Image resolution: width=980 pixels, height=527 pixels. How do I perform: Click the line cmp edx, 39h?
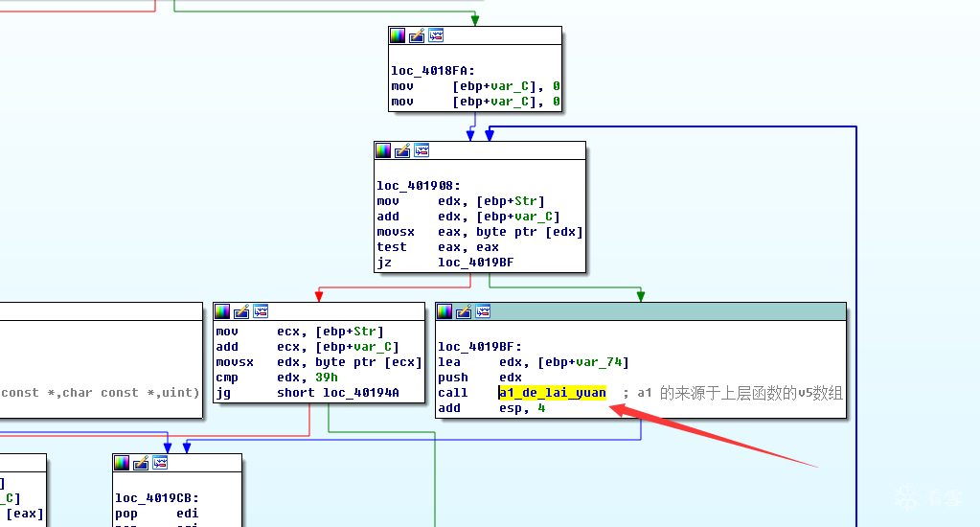(x=277, y=378)
